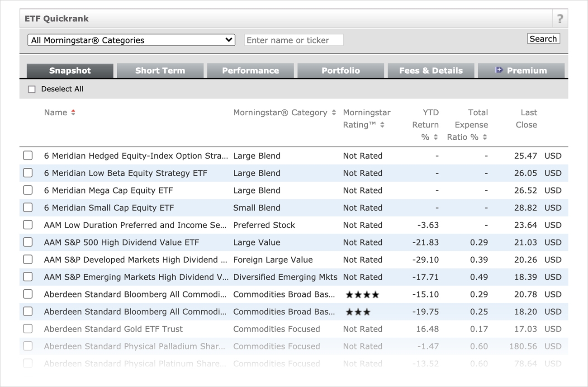Open the Fees & Details tab
The width and height of the screenshot is (588, 387).
(x=431, y=71)
